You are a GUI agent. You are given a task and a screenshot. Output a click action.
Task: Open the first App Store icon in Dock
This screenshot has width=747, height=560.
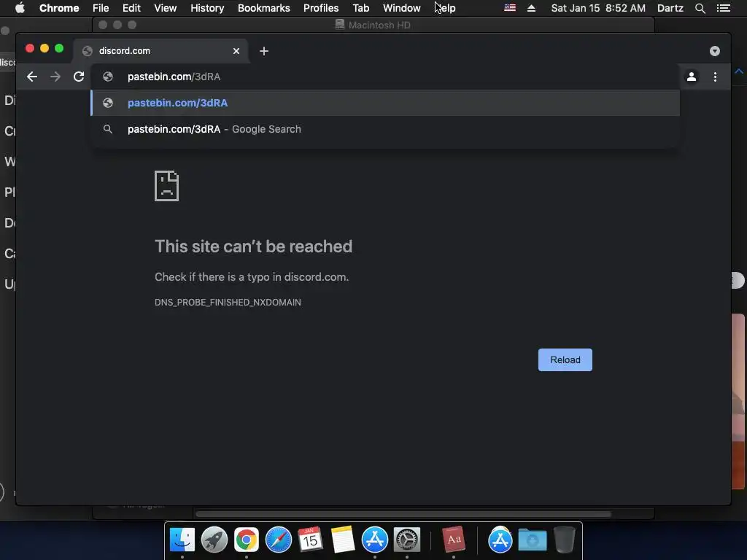tap(375, 540)
